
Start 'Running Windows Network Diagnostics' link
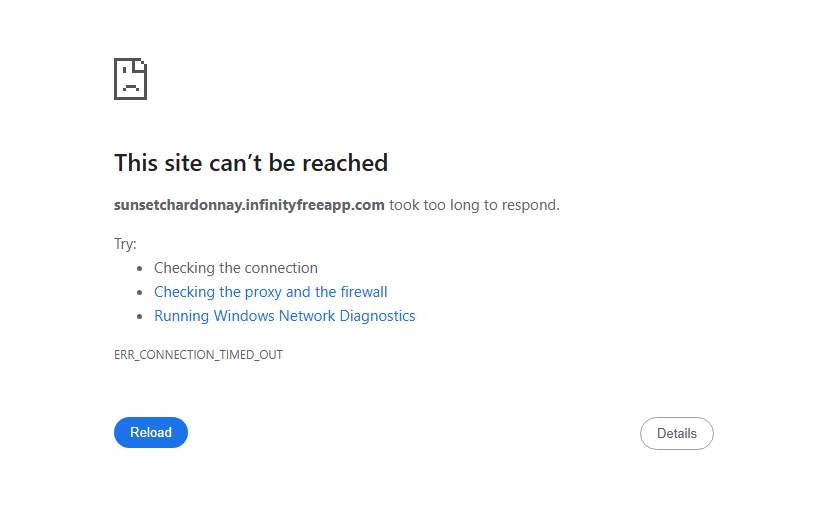[x=284, y=316]
